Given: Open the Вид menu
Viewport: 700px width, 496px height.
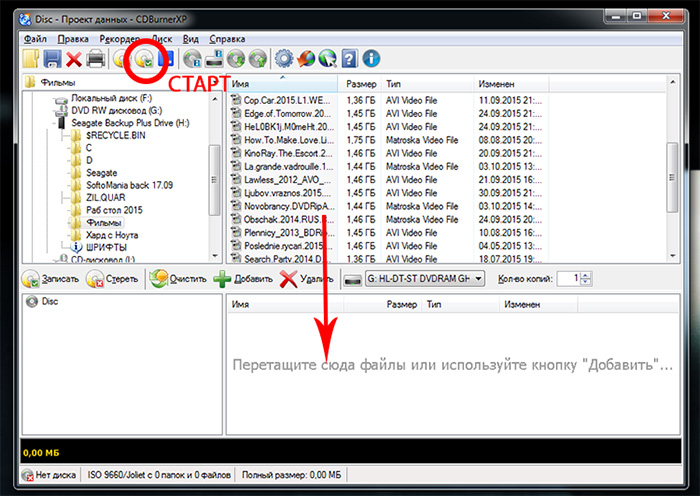Looking at the screenshot, I should point(191,39).
